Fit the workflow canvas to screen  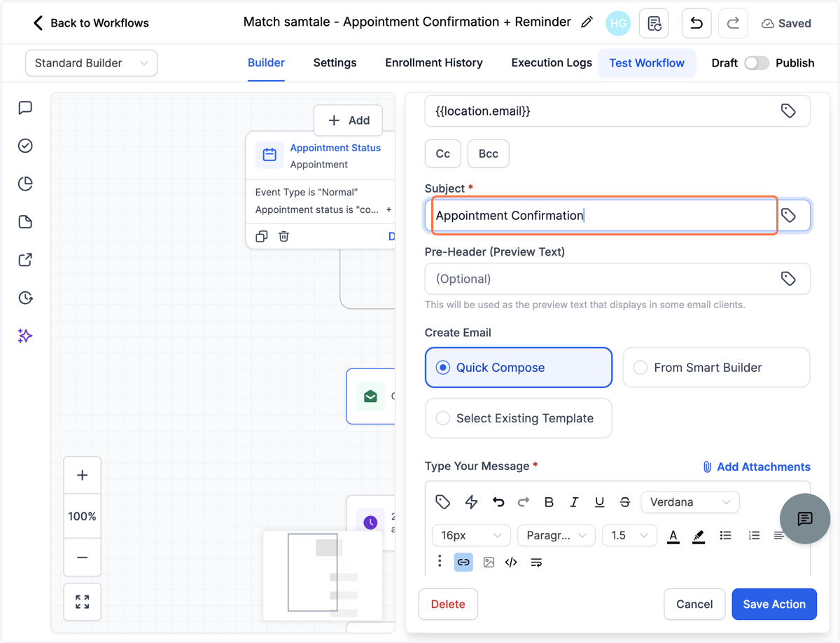point(83,602)
